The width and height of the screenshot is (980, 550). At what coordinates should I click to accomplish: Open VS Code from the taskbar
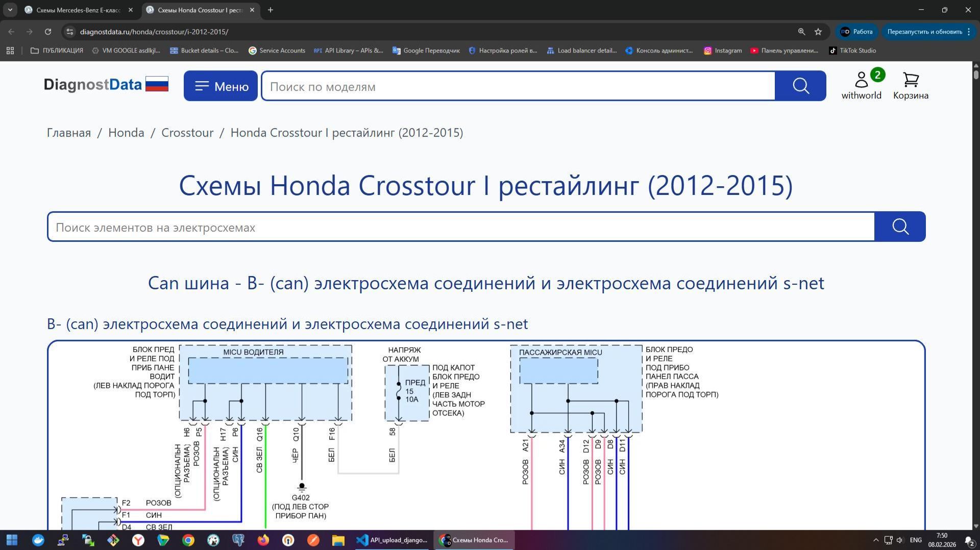coord(362,540)
